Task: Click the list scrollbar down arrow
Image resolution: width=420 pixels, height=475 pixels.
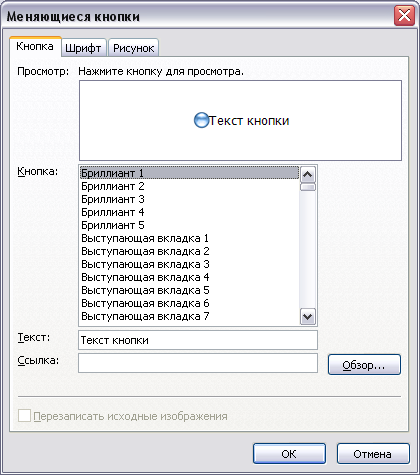Action: pyautogui.click(x=307, y=317)
